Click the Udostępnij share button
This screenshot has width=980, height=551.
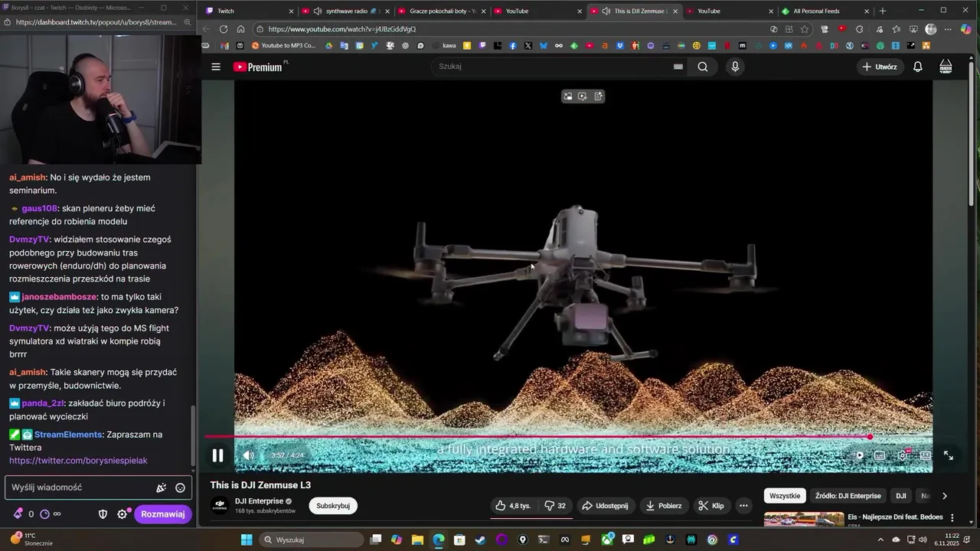[x=605, y=506]
